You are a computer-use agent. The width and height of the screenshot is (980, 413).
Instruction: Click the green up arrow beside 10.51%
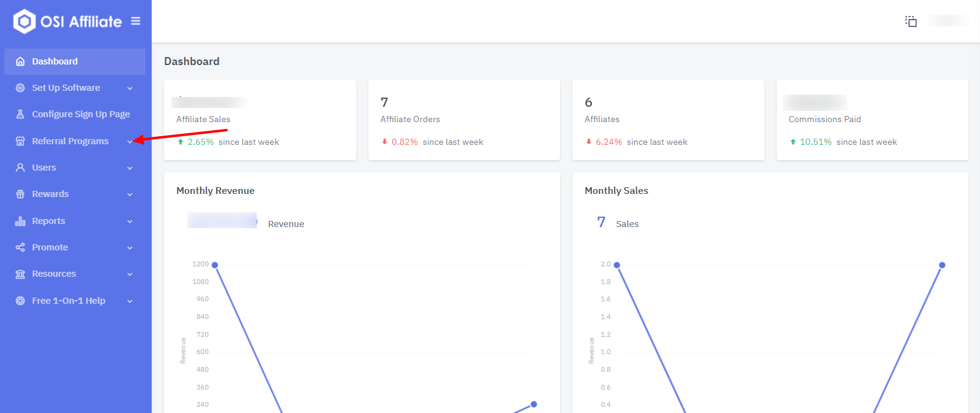coord(793,142)
